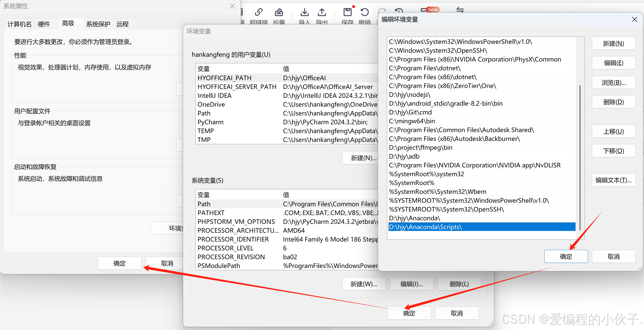
Task: Click the hyperlink (超链接) toolbar icon
Action: (x=259, y=12)
